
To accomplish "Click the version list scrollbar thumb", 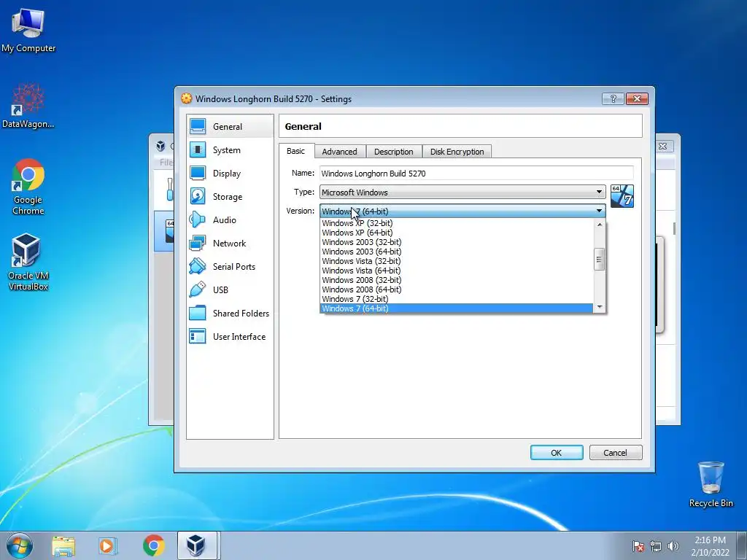I will [600, 260].
